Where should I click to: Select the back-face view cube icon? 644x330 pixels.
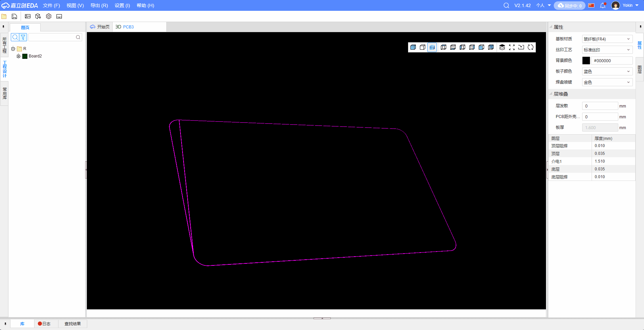(491, 47)
